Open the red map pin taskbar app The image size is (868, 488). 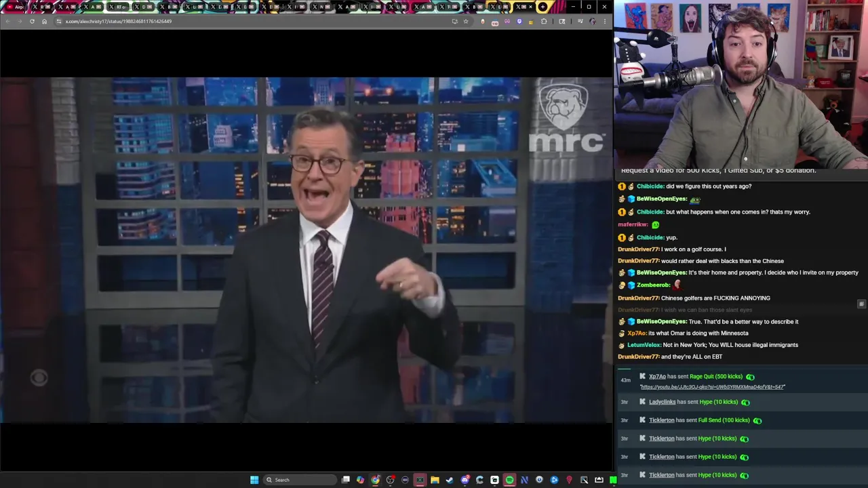click(569, 480)
